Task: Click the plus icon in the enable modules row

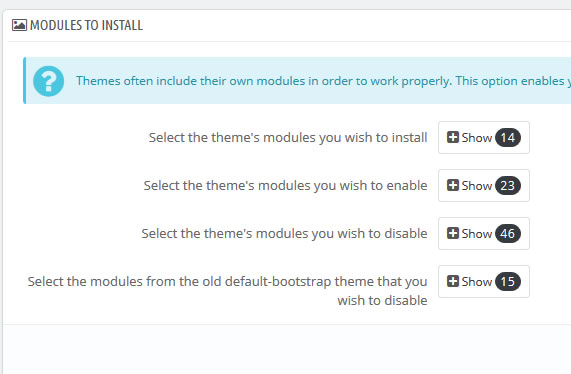Action: [x=453, y=185]
